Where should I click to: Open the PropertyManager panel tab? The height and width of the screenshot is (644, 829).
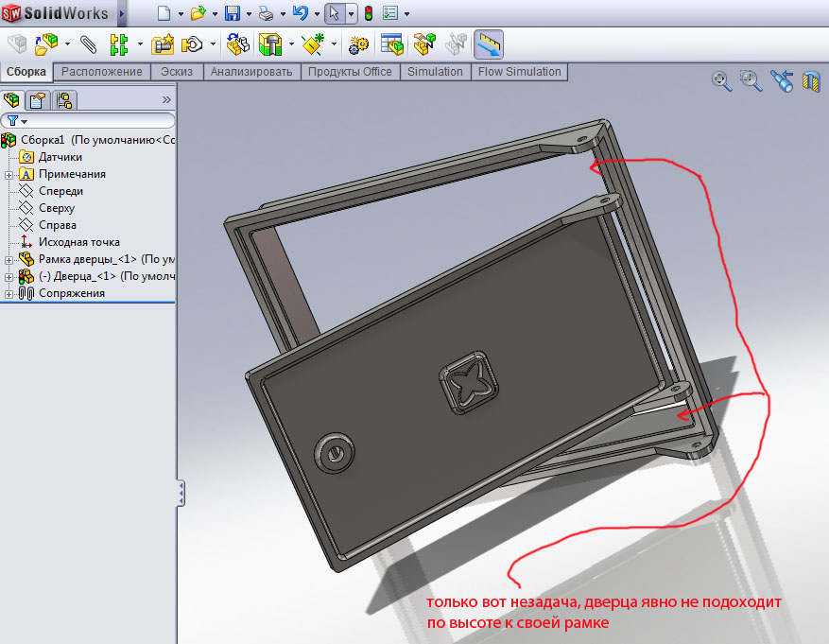pyautogui.click(x=37, y=100)
